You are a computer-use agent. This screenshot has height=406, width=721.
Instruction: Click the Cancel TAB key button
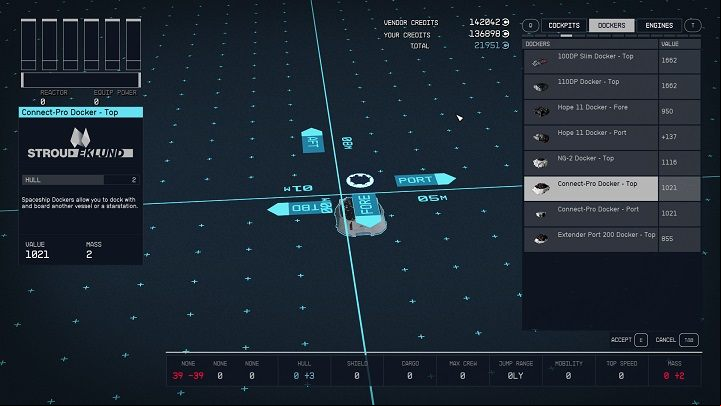coord(688,340)
